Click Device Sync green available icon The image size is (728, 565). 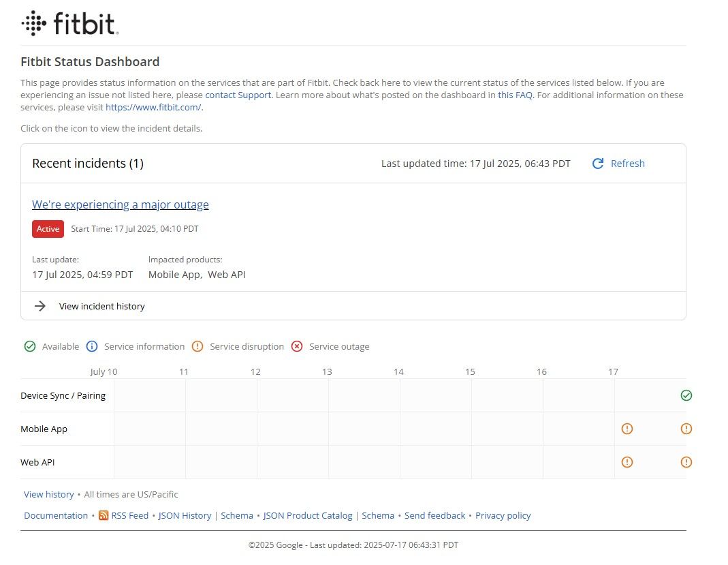(x=686, y=395)
